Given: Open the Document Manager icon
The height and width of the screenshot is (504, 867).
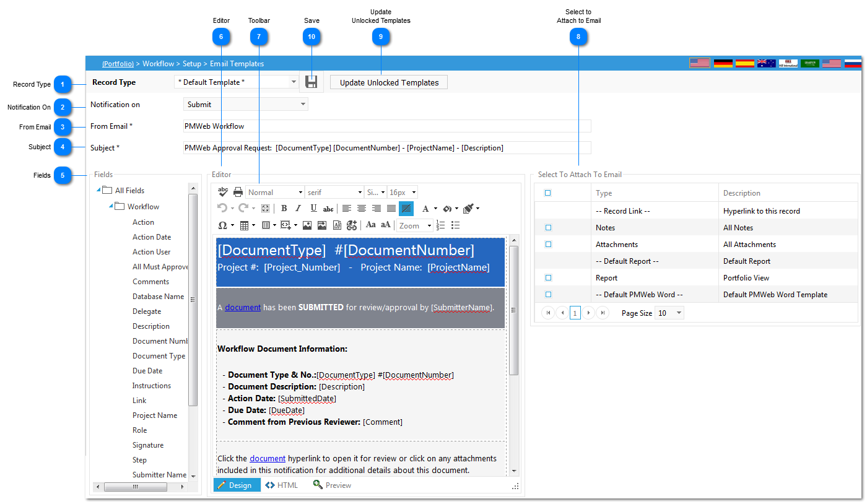Looking at the screenshot, I should click(337, 225).
